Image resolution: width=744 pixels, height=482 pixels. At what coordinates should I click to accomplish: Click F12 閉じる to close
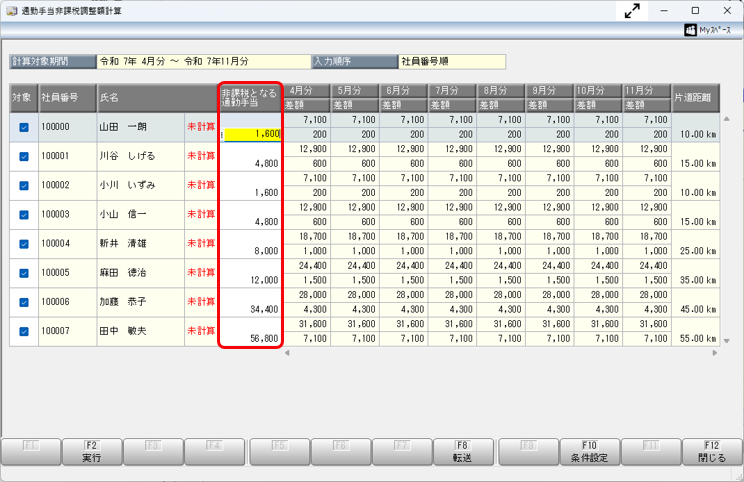[x=712, y=452]
